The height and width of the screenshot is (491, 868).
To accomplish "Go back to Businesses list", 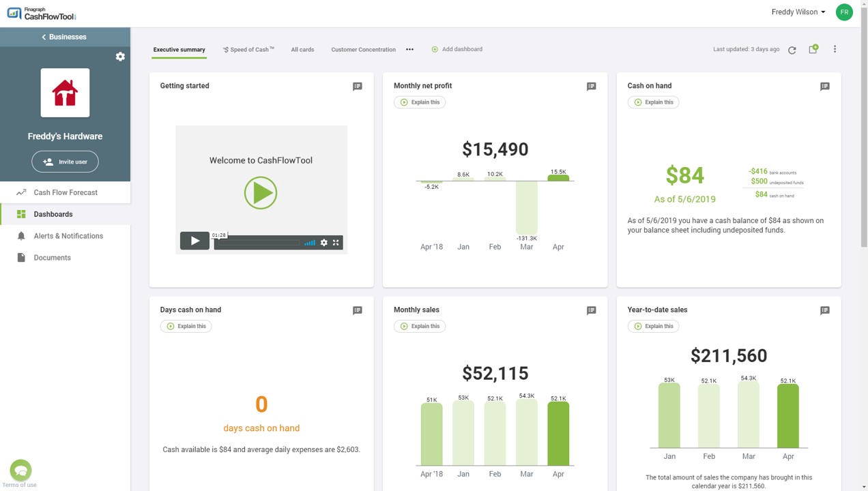I will pyautogui.click(x=65, y=37).
